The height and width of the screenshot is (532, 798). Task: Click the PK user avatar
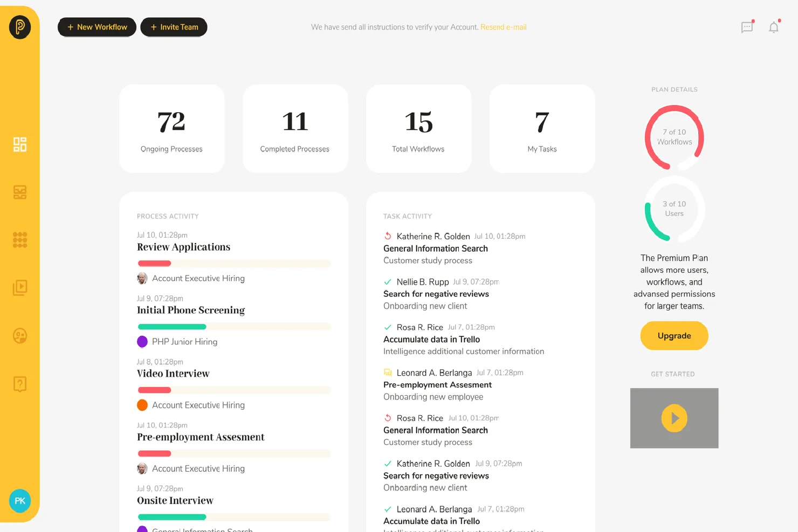click(20, 501)
